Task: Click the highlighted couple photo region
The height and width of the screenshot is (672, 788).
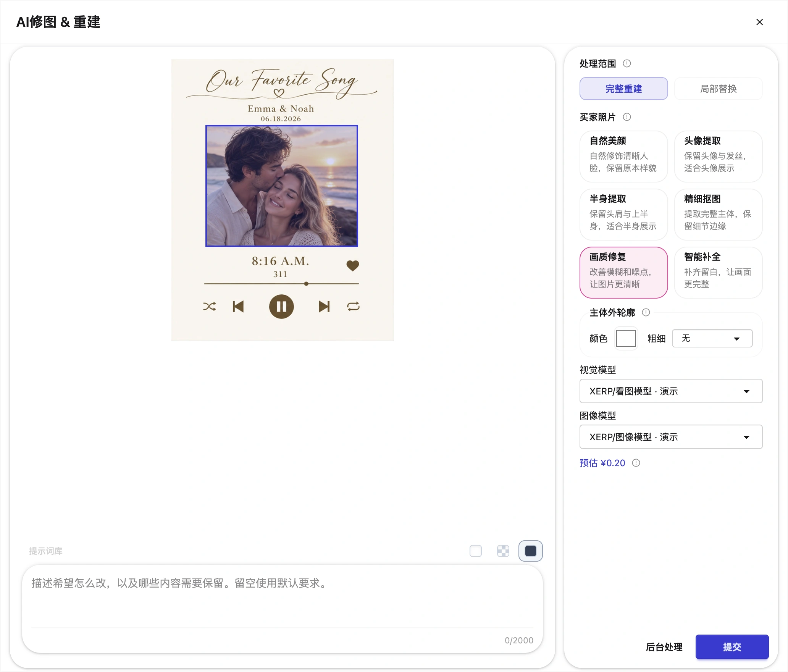Action: pyautogui.click(x=282, y=186)
